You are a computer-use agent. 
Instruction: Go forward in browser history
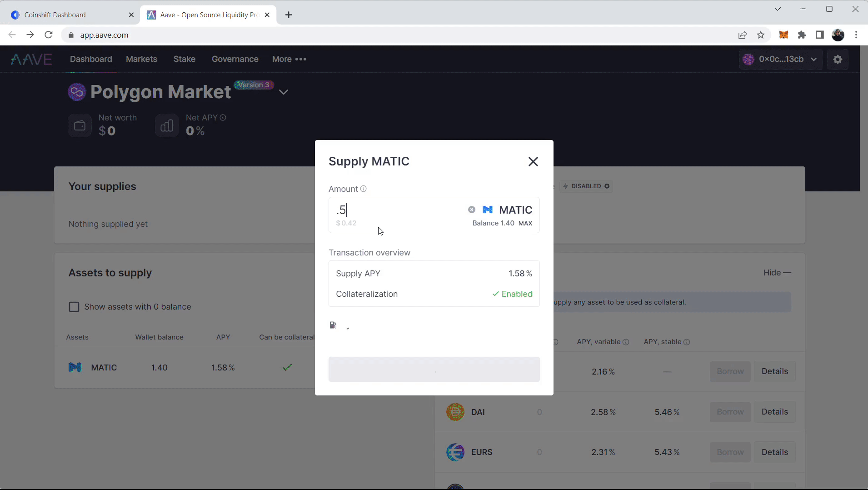[30, 35]
